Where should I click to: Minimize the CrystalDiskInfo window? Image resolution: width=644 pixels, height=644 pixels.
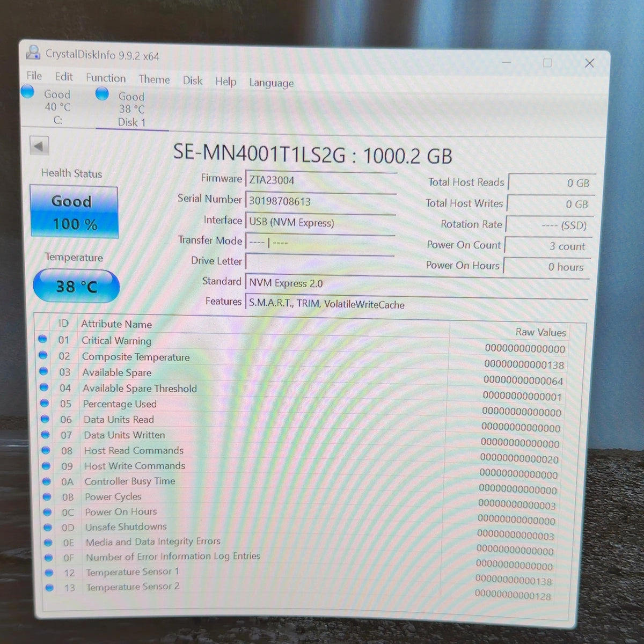coord(507,63)
